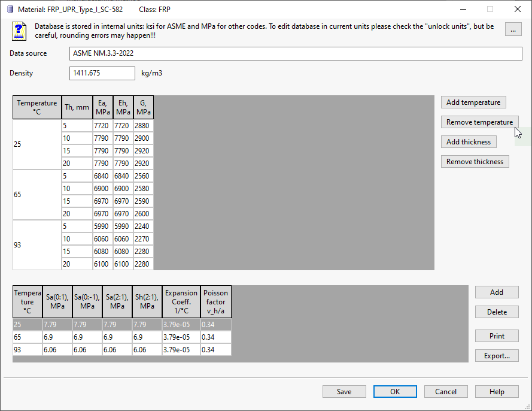Image resolution: width=532 pixels, height=411 pixels.
Task: Click the help document icon beside the notice
Action: (x=19, y=31)
